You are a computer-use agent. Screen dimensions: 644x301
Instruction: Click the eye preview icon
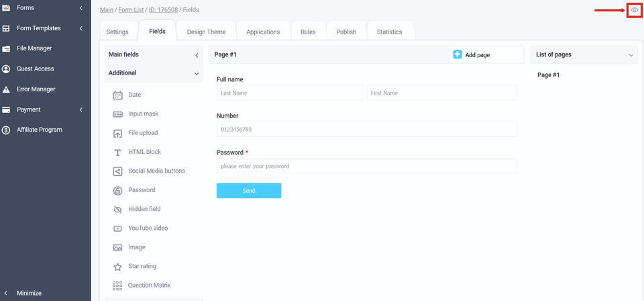click(634, 10)
